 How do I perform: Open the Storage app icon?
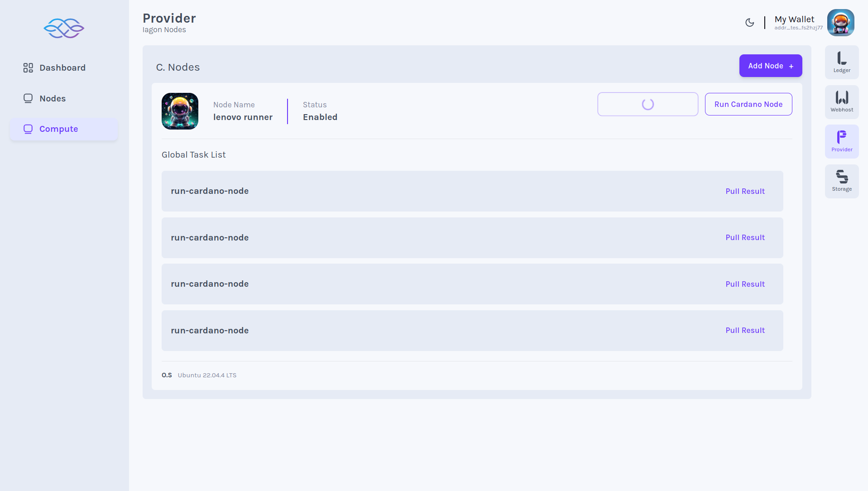pyautogui.click(x=842, y=181)
